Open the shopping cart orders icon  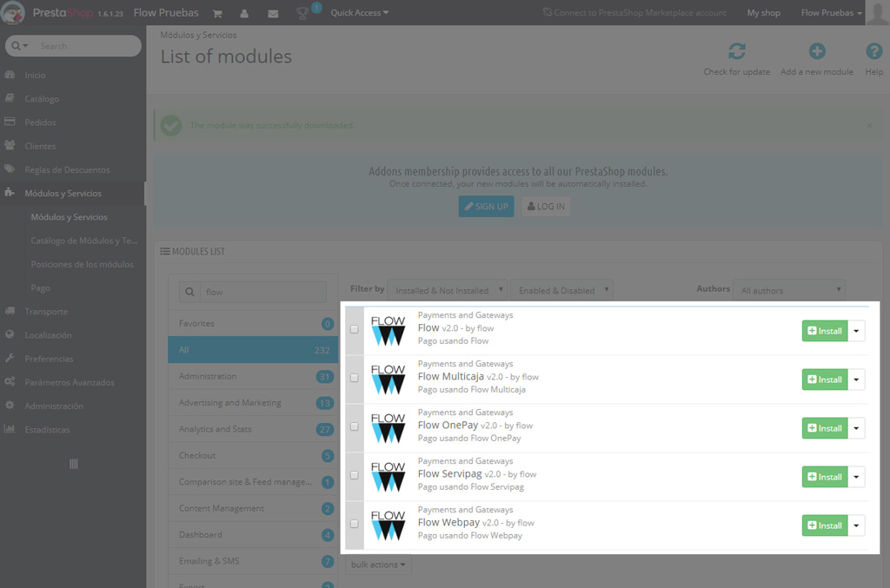tap(217, 13)
